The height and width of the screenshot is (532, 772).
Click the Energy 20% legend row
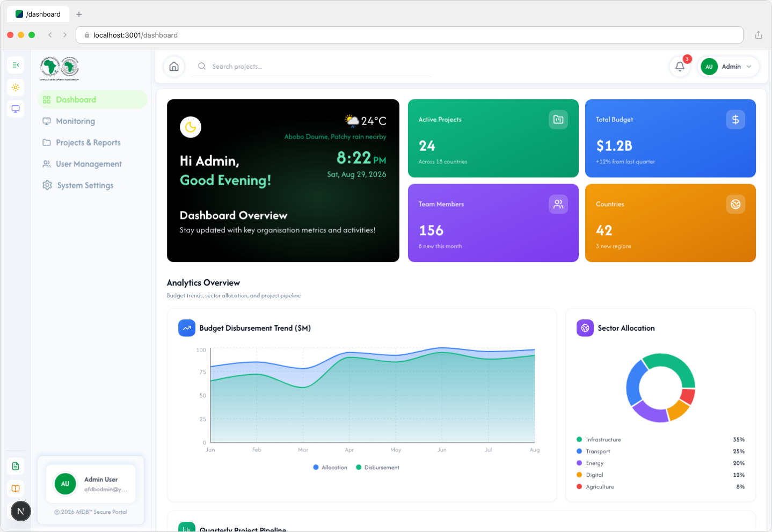pyautogui.click(x=661, y=463)
